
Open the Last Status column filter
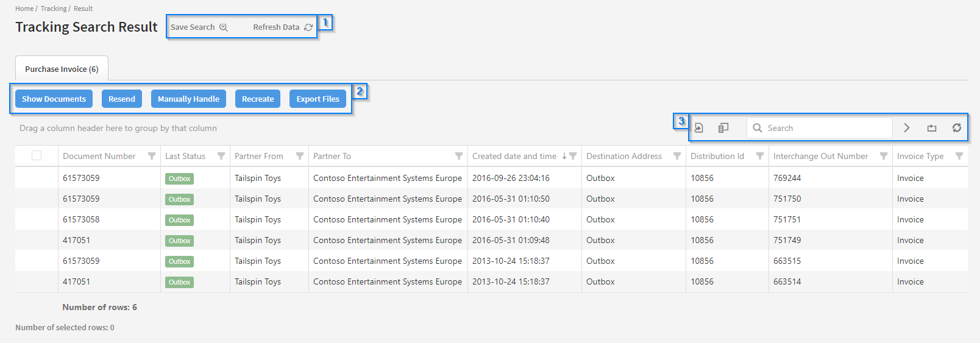pyautogui.click(x=221, y=156)
